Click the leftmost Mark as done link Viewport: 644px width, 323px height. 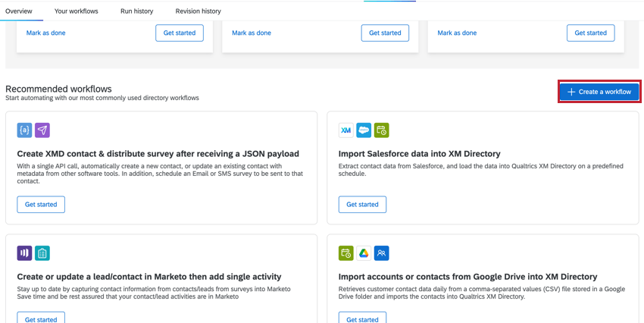45,33
